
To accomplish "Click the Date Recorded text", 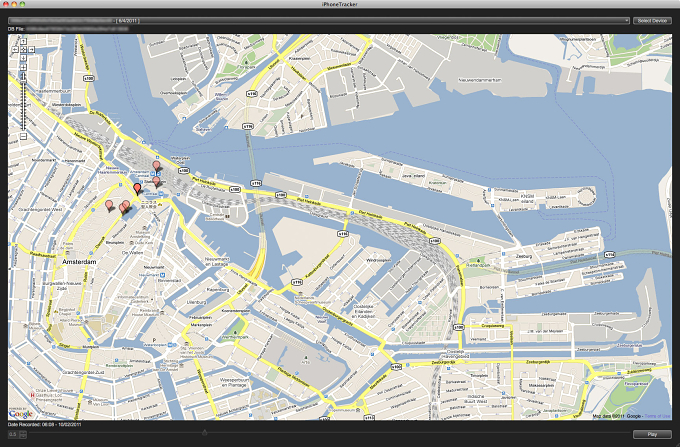I will pos(44,424).
